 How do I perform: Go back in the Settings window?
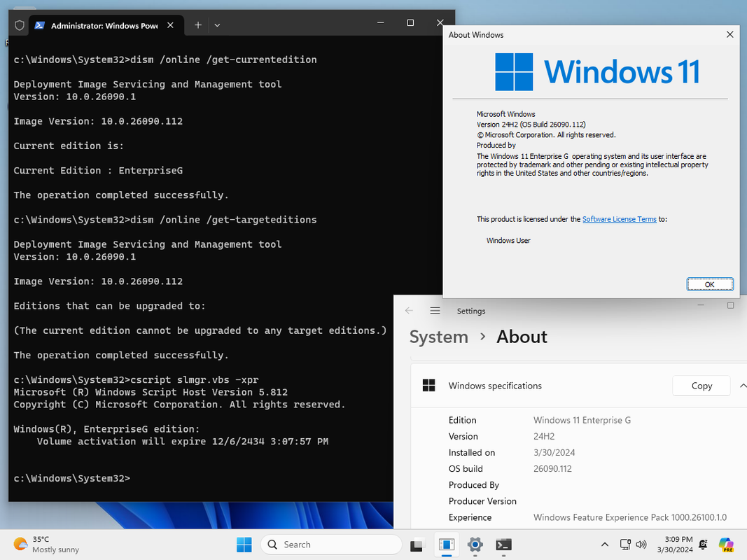click(409, 311)
